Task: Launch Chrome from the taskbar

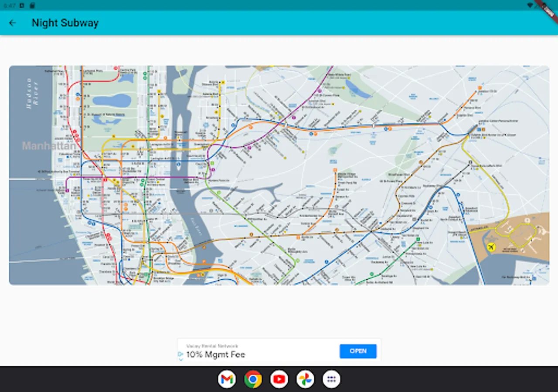Action: [253, 379]
